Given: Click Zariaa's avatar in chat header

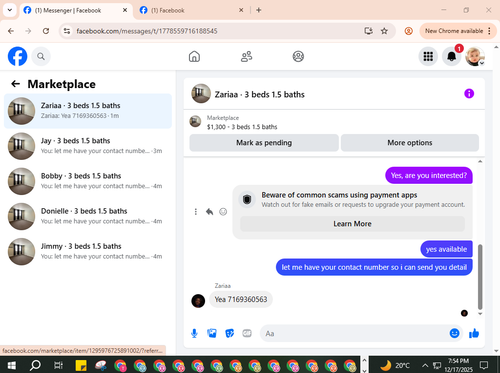Looking at the screenshot, I should click(201, 94).
